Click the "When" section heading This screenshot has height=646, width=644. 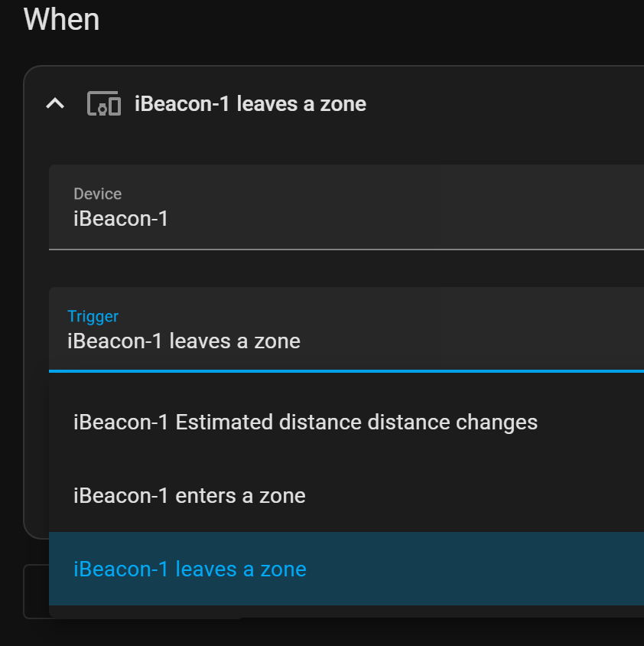click(61, 19)
